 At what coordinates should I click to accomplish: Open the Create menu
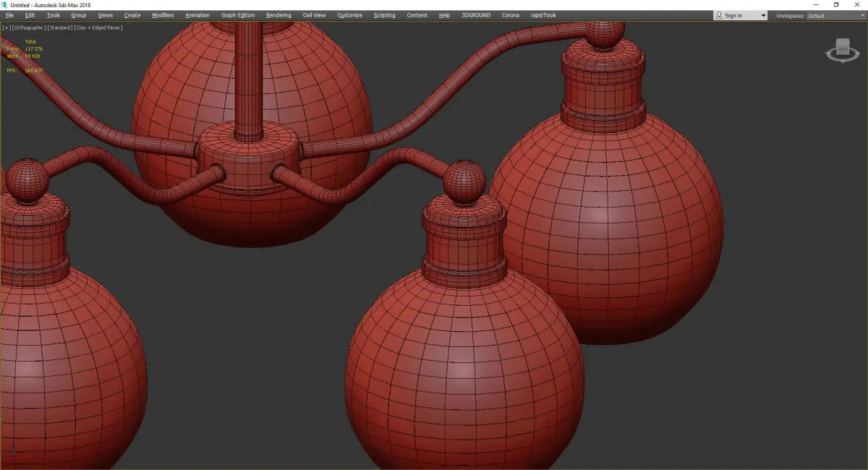click(132, 15)
